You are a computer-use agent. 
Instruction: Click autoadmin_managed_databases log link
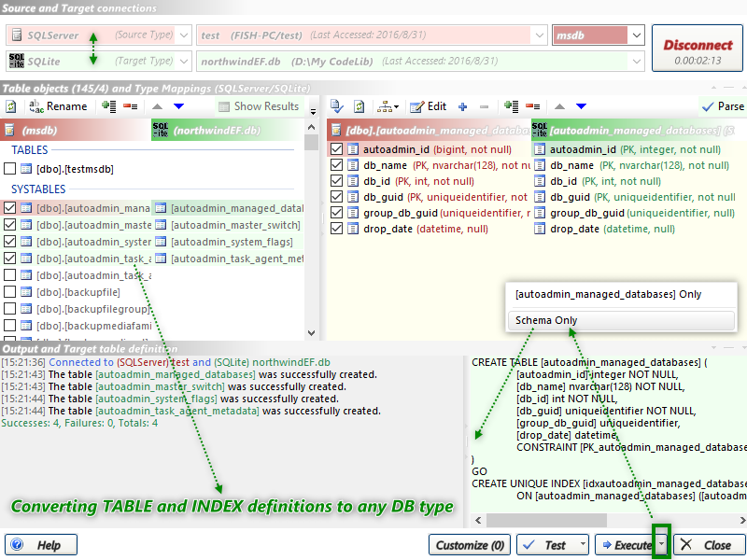pyautogui.click(x=176, y=375)
